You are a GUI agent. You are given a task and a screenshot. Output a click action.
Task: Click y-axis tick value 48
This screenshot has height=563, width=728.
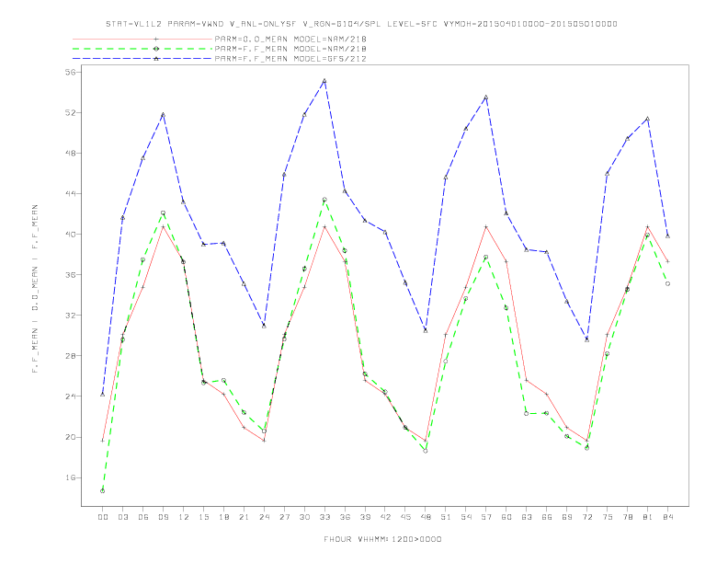point(70,153)
